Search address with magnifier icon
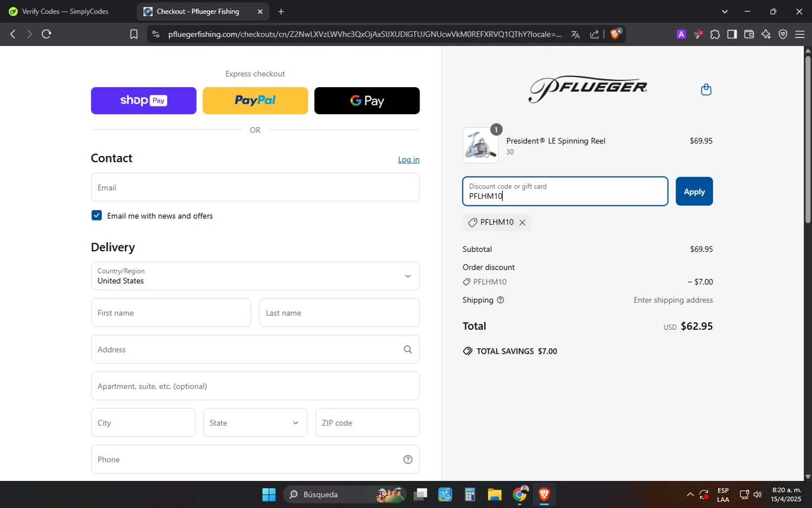The image size is (812, 508). (x=408, y=349)
